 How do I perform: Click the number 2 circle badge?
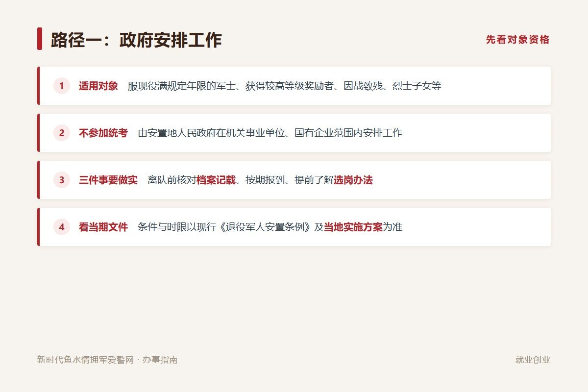click(x=62, y=133)
